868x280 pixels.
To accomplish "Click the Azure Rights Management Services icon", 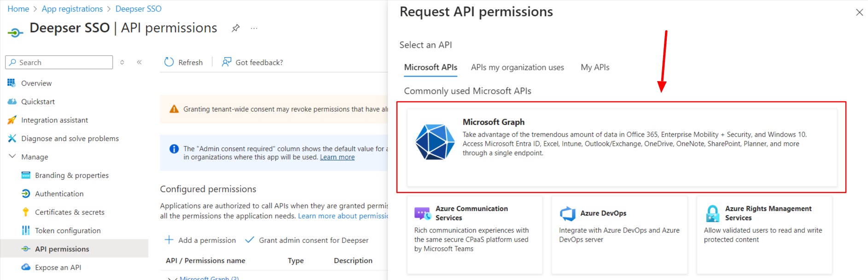I will point(712,213).
